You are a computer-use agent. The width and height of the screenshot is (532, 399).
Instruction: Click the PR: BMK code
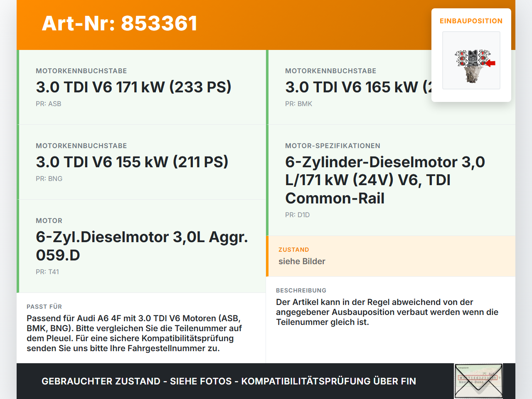tap(298, 104)
